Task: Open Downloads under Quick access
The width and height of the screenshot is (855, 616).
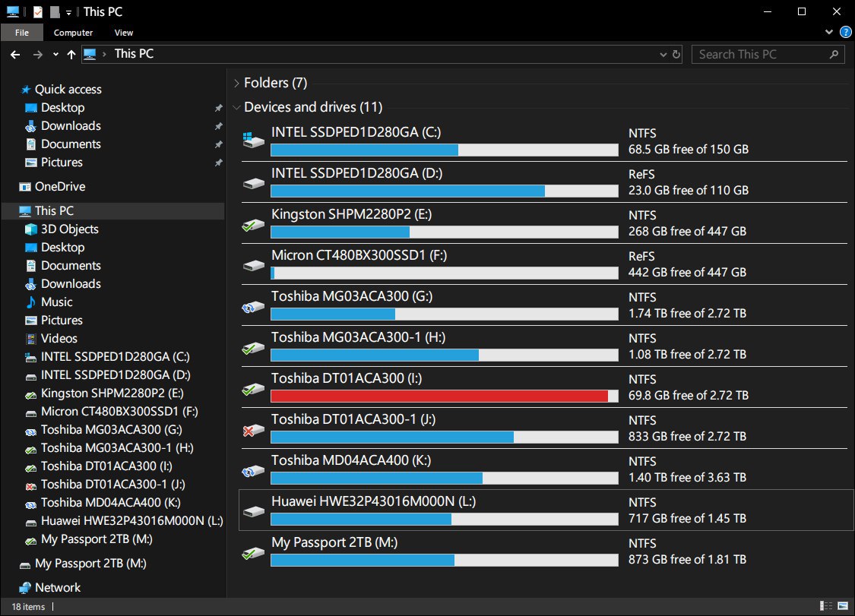Action: 71,126
